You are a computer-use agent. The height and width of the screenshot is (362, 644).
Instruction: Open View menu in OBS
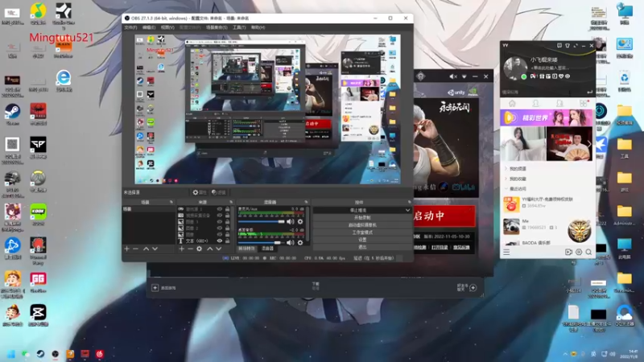point(167,27)
